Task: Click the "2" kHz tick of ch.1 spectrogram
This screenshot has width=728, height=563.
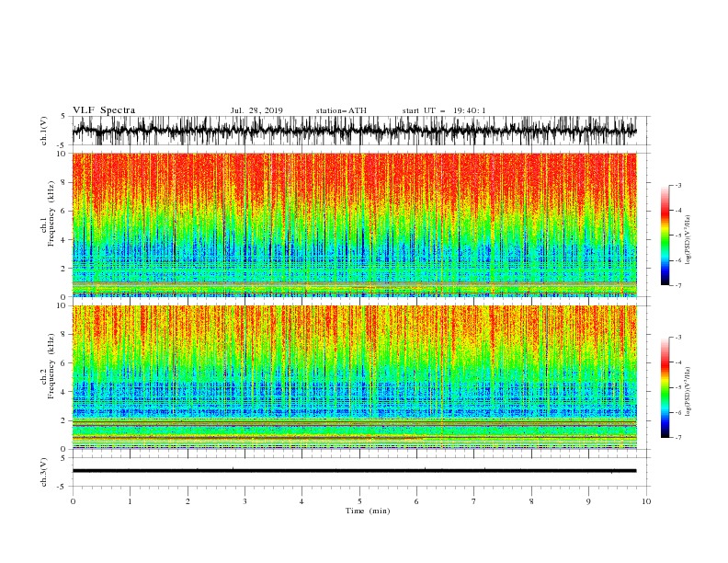Action: tap(63, 269)
